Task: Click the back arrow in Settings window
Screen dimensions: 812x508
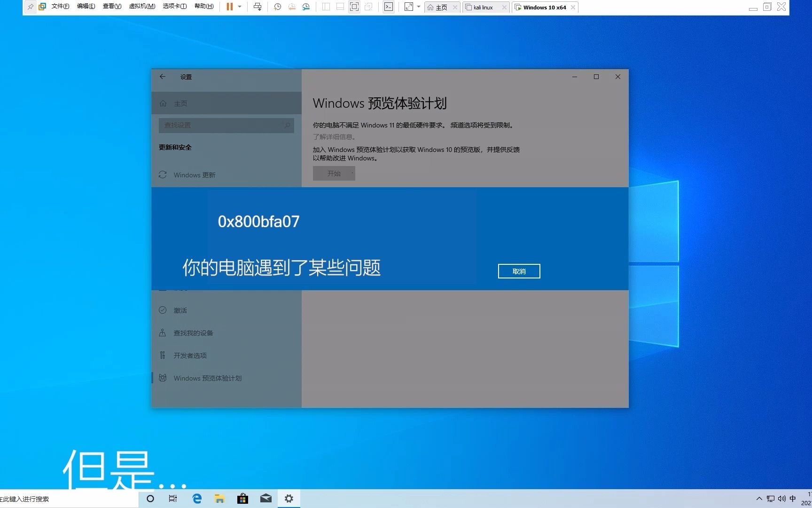Action: (x=163, y=77)
